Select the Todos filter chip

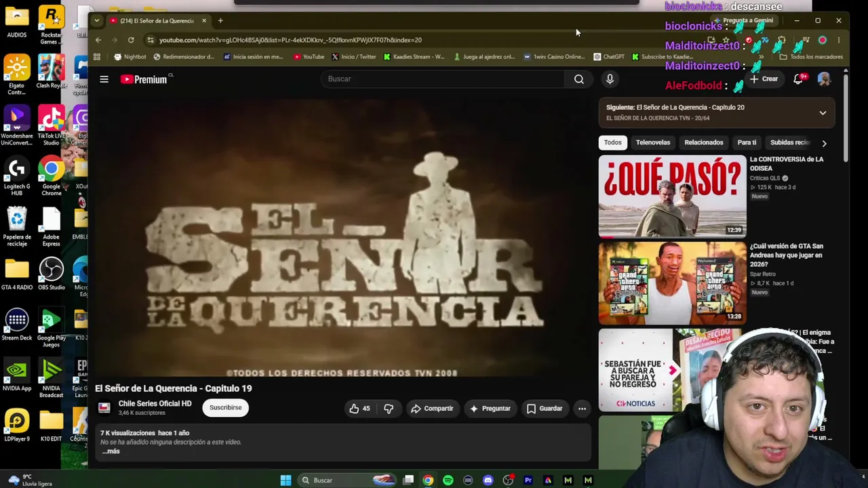[x=612, y=142]
